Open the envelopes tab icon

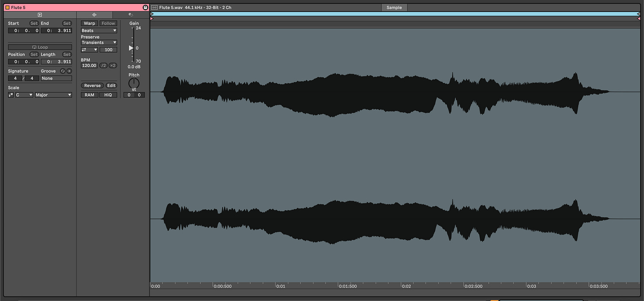coord(130,15)
